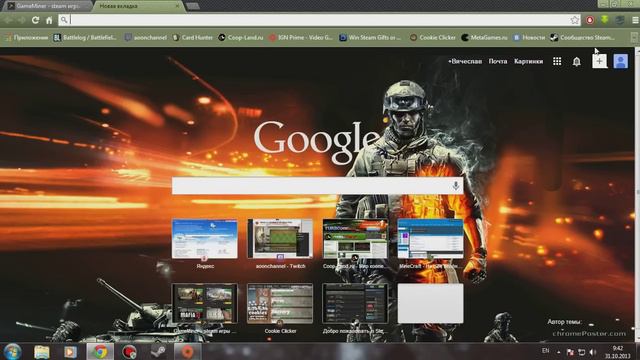
Task: Open the Card Hunter bookmark
Action: click(193, 38)
